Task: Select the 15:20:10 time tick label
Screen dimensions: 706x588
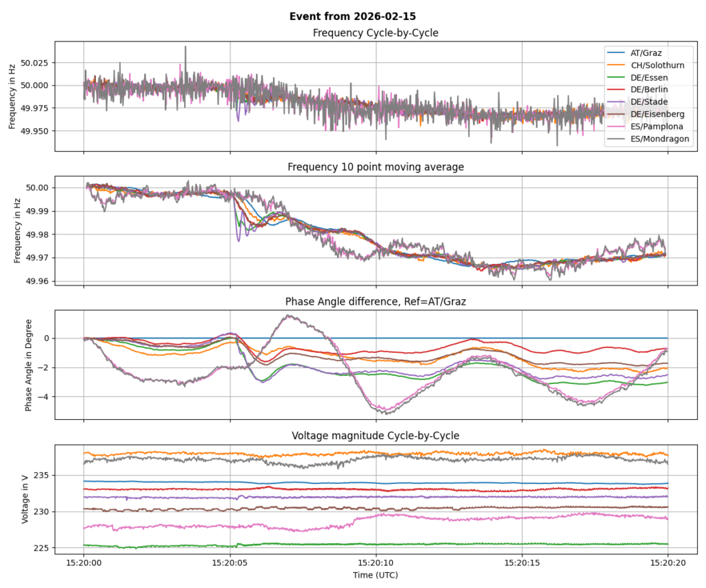Action: (376, 562)
